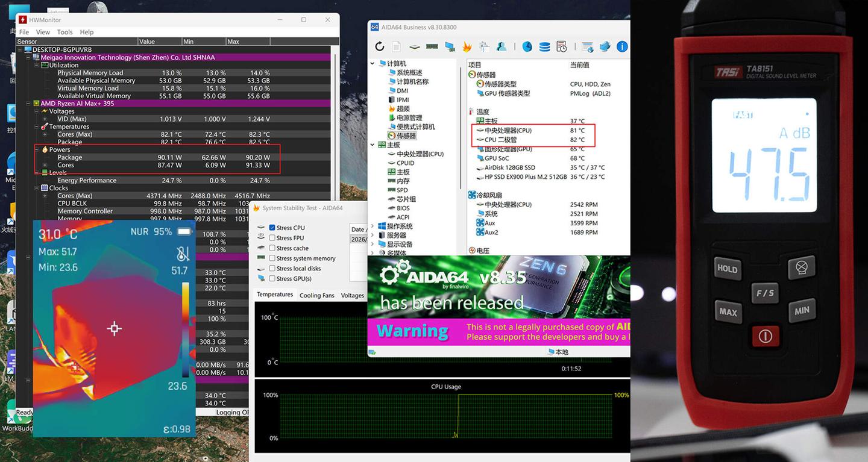
Task: Switch to Voltages tab in Stability Test
Action: click(353, 295)
